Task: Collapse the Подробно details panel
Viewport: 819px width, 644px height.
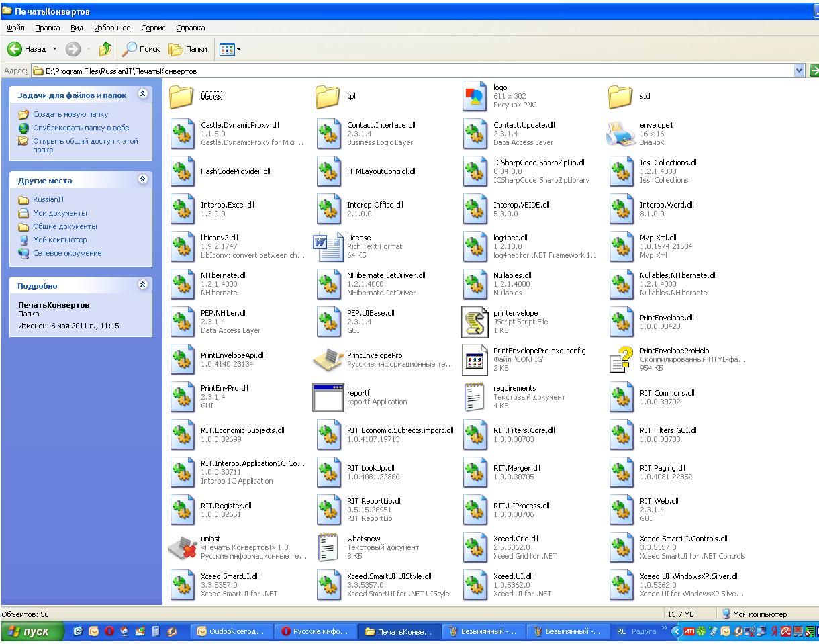Action: pyautogui.click(x=142, y=285)
